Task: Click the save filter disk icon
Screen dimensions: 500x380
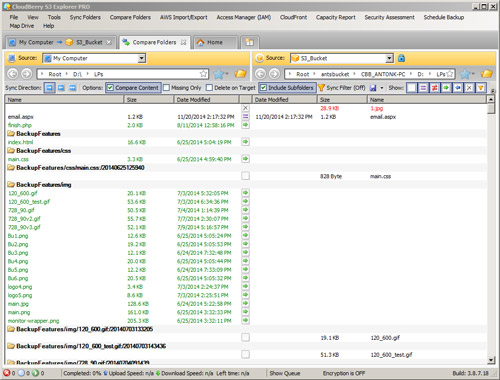Action: [373, 88]
